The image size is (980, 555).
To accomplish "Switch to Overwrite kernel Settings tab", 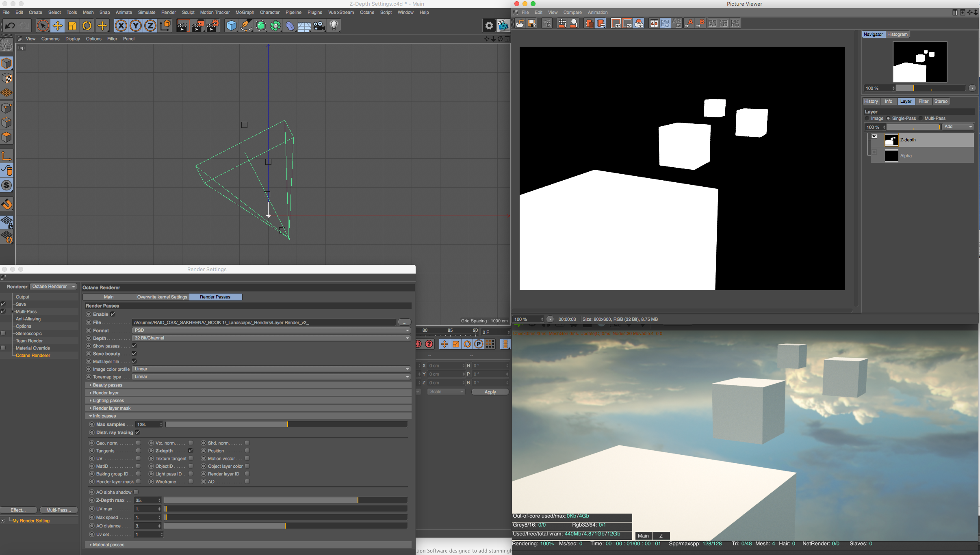I will click(162, 297).
